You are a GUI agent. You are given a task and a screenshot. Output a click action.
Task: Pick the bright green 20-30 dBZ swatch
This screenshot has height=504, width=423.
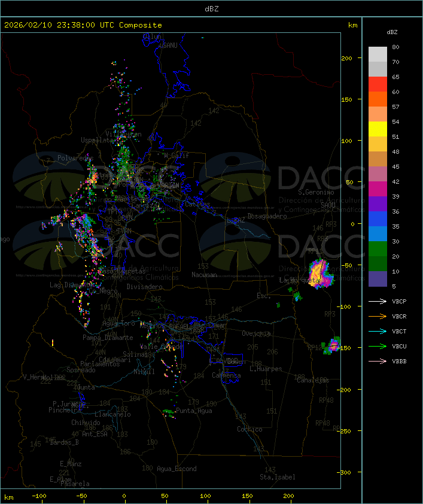pyautogui.click(x=378, y=249)
